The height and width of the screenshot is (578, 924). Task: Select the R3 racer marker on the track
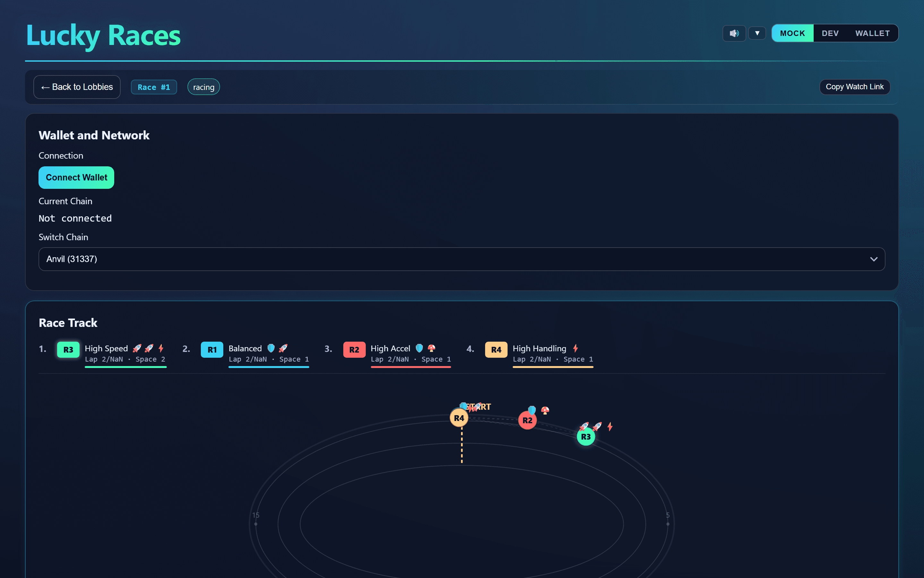coord(586,437)
